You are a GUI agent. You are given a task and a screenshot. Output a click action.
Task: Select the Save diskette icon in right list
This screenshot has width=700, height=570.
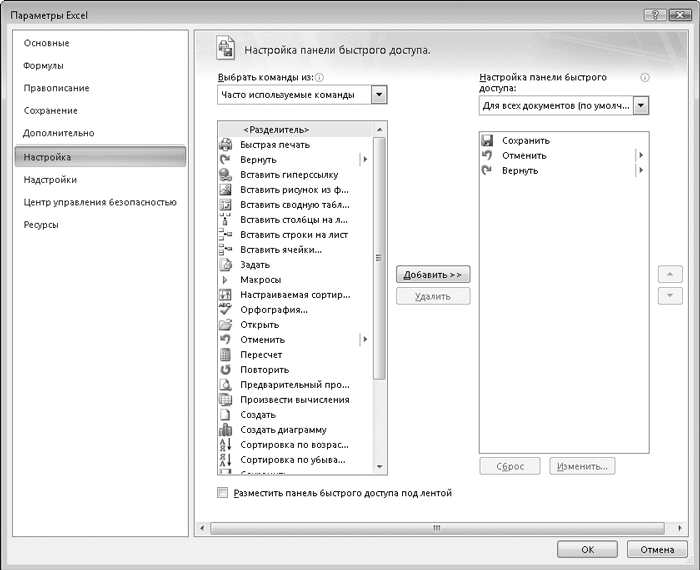tap(488, 141)
